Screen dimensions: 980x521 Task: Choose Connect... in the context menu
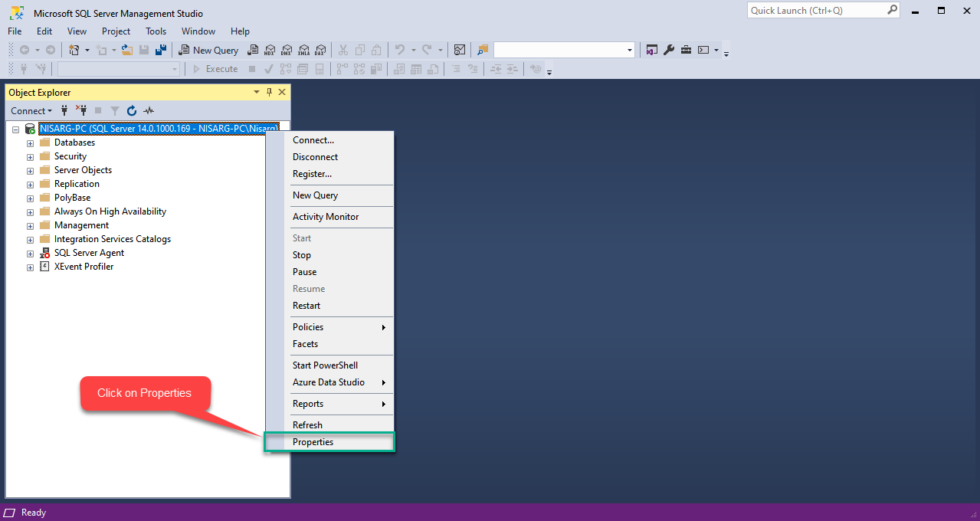329,140
